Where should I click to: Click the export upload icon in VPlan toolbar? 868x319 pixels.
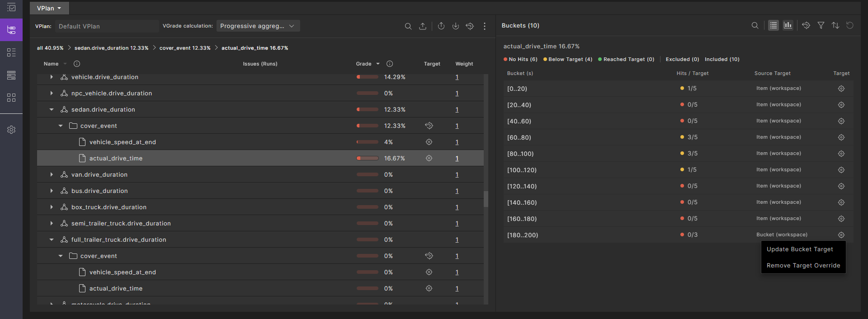pos(423,26)
